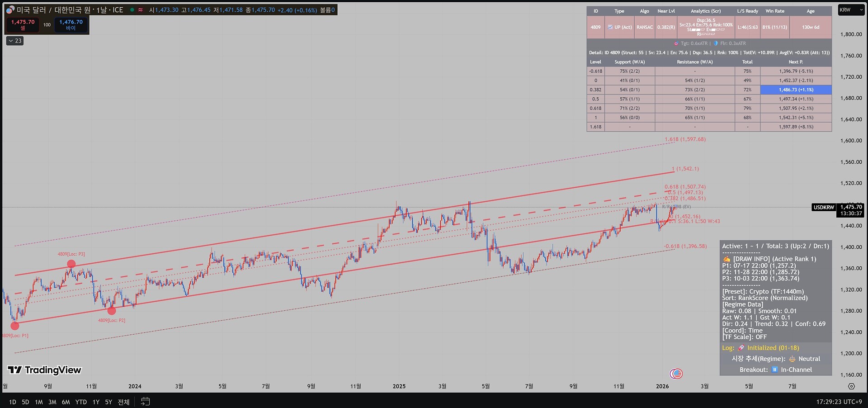The image size is (868, 408).
Task: Click the highlighted 1,486.73 (+1.1%) table cell
Action: [x=796, y=90]
